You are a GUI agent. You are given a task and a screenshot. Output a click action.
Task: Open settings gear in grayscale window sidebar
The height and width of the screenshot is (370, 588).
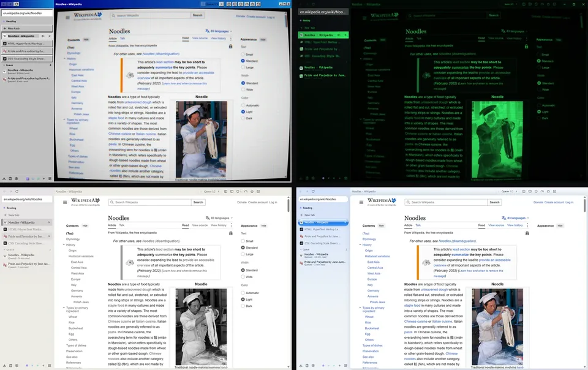(17, 366)
